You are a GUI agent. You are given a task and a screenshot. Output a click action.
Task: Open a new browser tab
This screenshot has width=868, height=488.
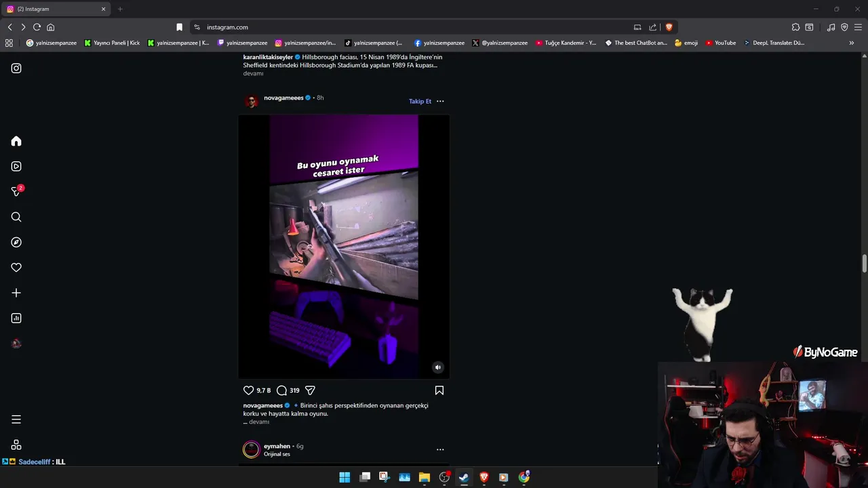click(x=120, y=9)
